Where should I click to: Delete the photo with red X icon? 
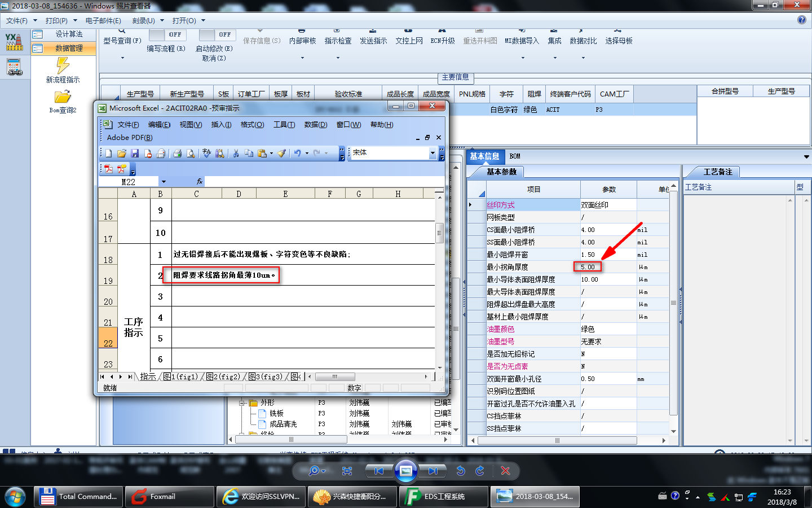505,471
